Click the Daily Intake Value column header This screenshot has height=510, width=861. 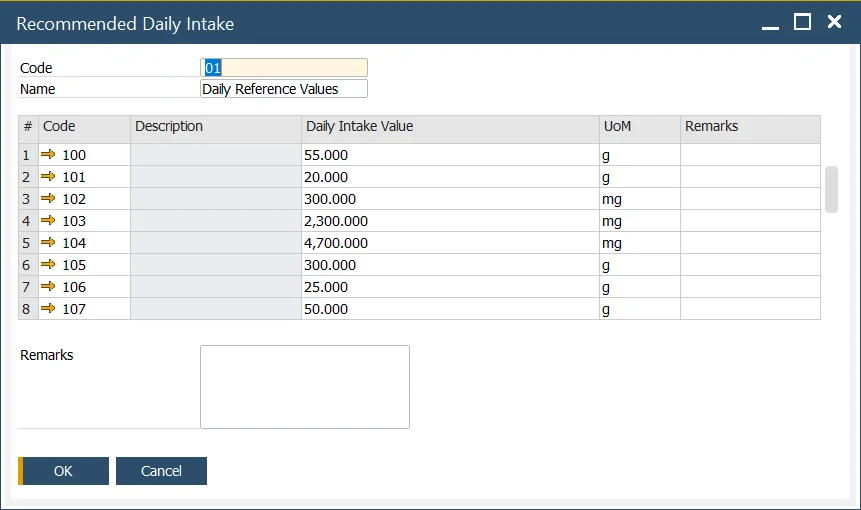(450, 127)
